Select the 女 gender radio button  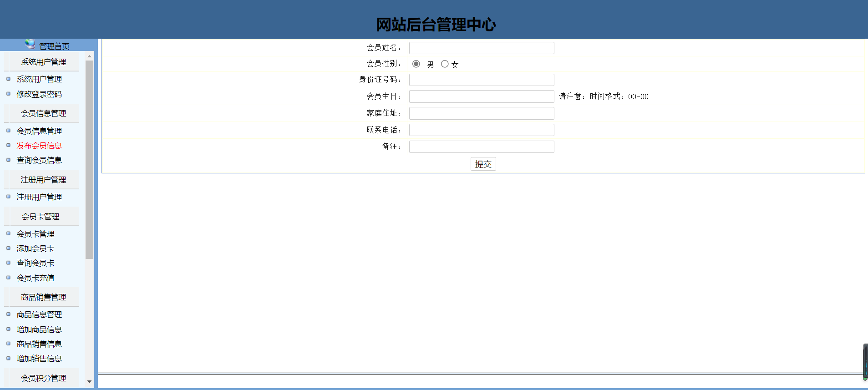point(445,64)
